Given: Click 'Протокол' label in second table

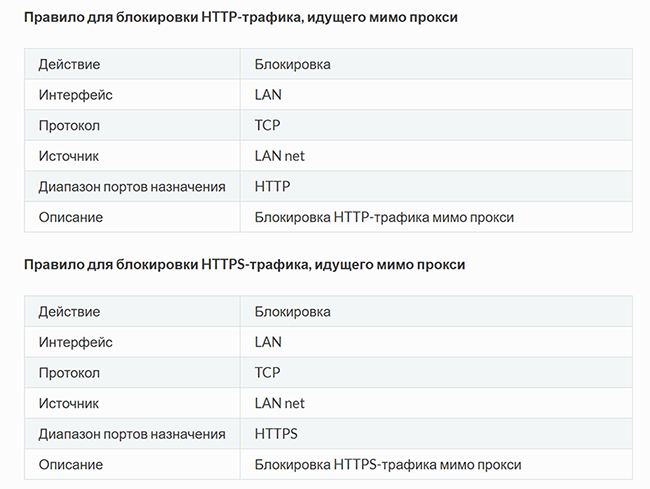Looking at the screenshot, I should 69,373.
